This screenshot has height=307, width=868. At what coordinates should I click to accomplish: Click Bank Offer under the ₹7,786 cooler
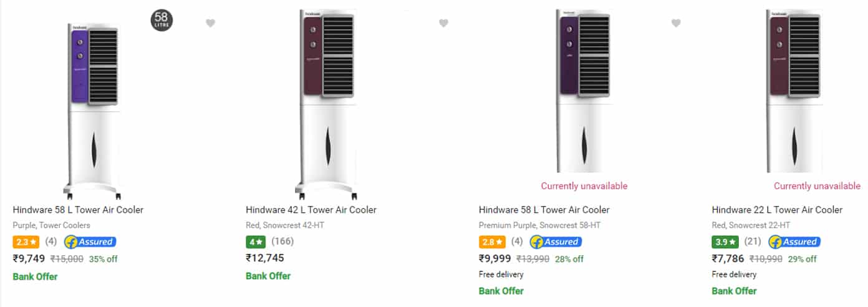point(735,291)
